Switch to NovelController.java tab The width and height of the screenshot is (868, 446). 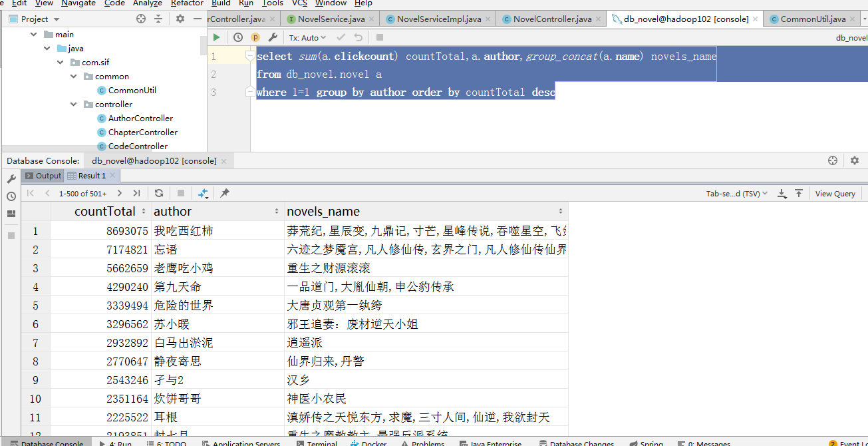click(x=551, y=19)
